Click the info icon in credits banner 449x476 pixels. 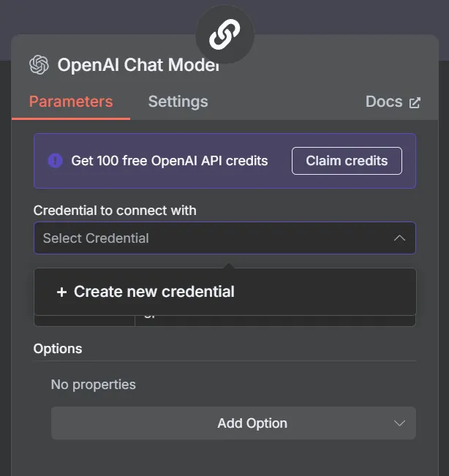pyautogui.click(x=55, y=161)
